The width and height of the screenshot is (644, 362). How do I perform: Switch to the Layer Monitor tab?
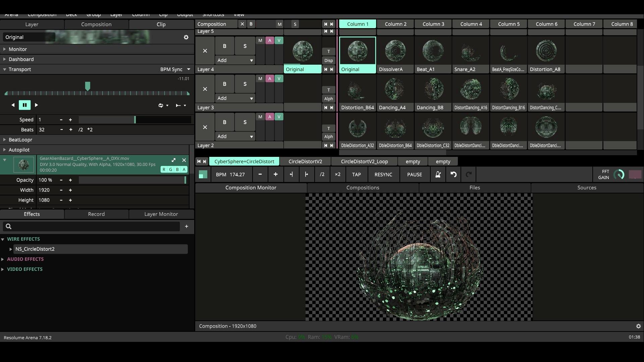tap(161, 214)
